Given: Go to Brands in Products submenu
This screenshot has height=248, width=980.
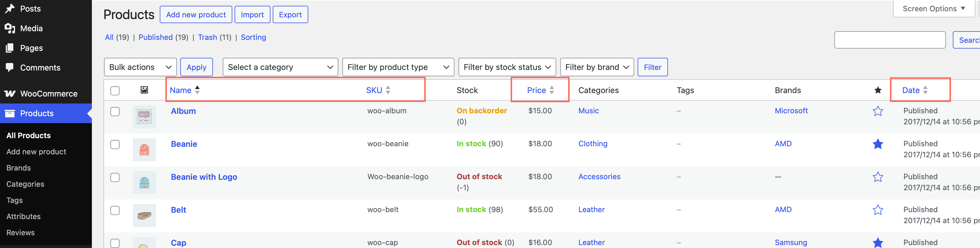Looking at the screenshot, I should [x=19, y=168].
